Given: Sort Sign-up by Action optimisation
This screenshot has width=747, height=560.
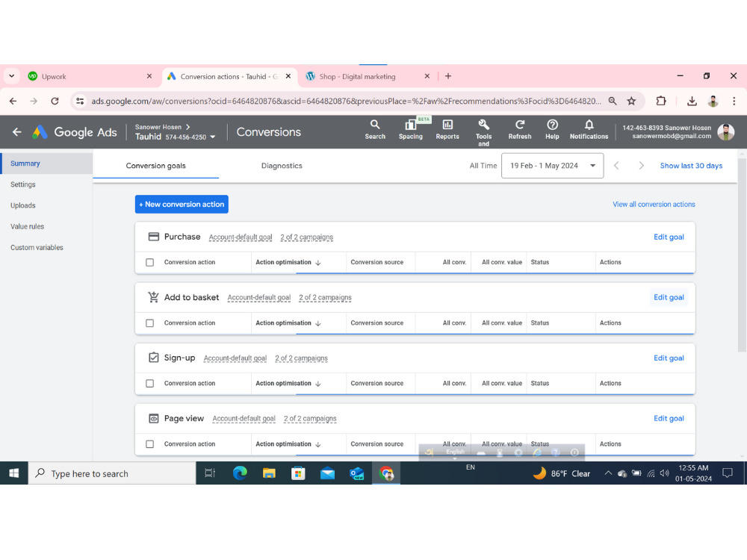Looking at the screenshot, I should click(x=288, y=383).
